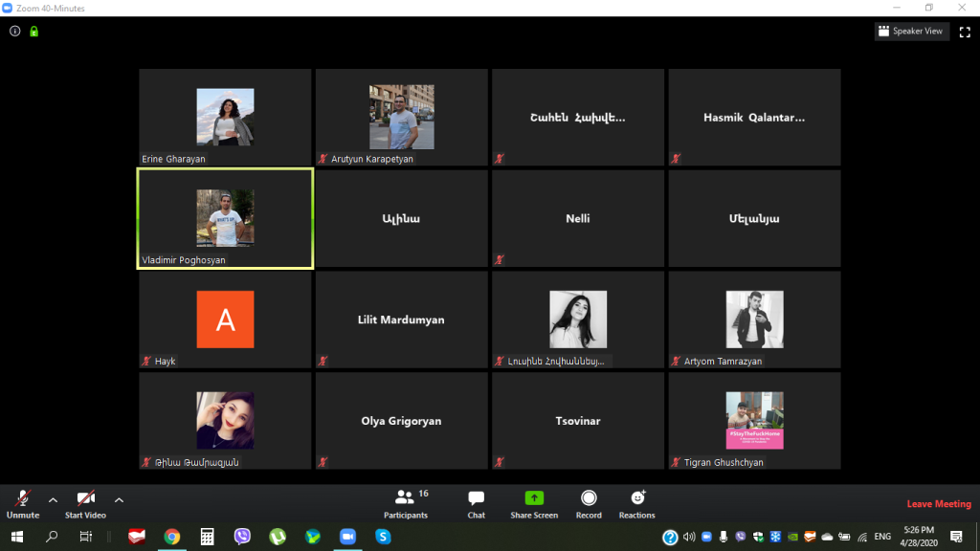Expand video options arrow next to Start Video

(119, 499)
